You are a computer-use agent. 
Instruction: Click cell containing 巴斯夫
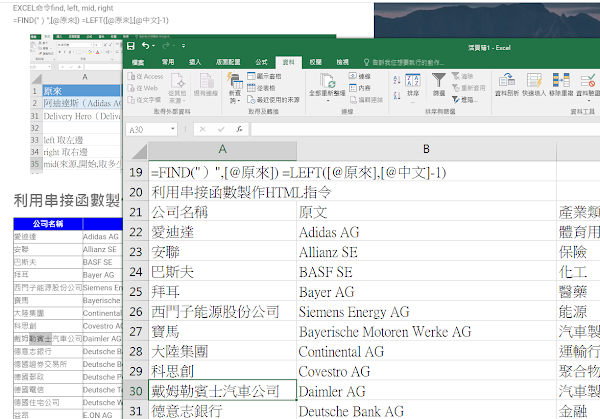[x=223, y=272]
